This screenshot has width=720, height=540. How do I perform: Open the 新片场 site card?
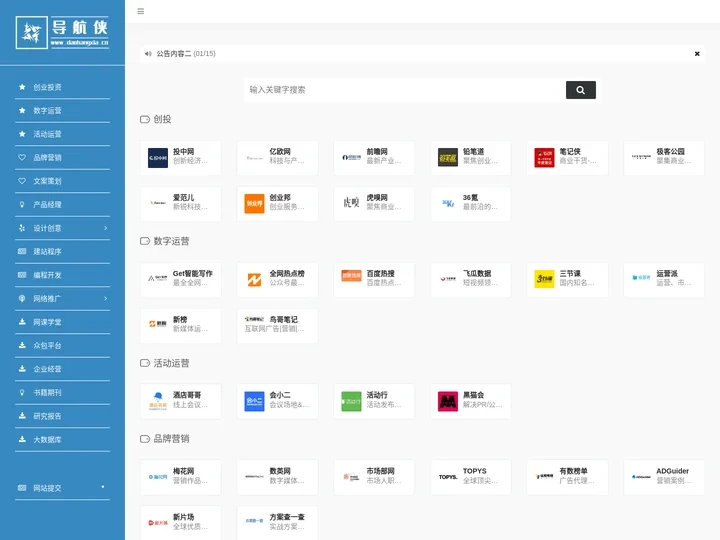tap(180, 523)
